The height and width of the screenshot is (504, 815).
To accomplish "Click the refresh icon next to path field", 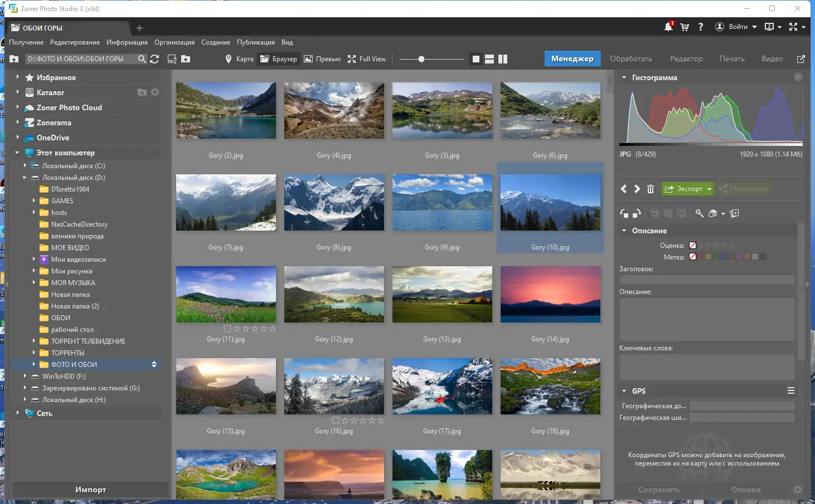I will pyautogui.click(x=154, y=58).
